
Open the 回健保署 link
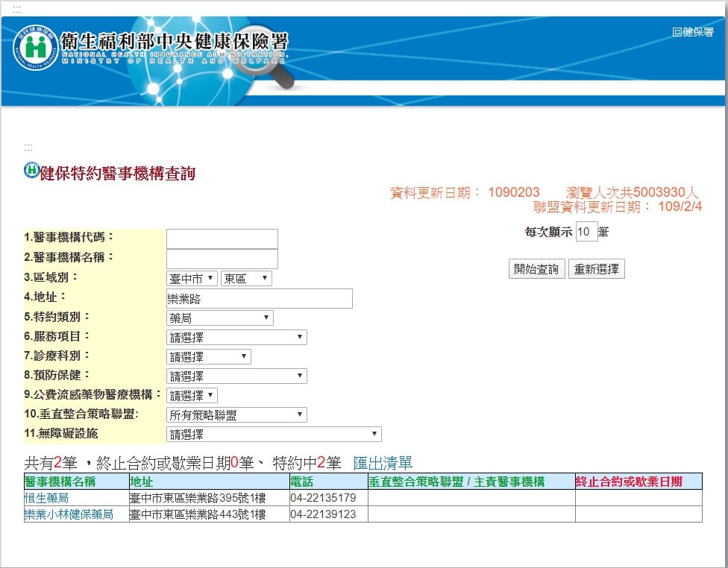coord(692,32)
